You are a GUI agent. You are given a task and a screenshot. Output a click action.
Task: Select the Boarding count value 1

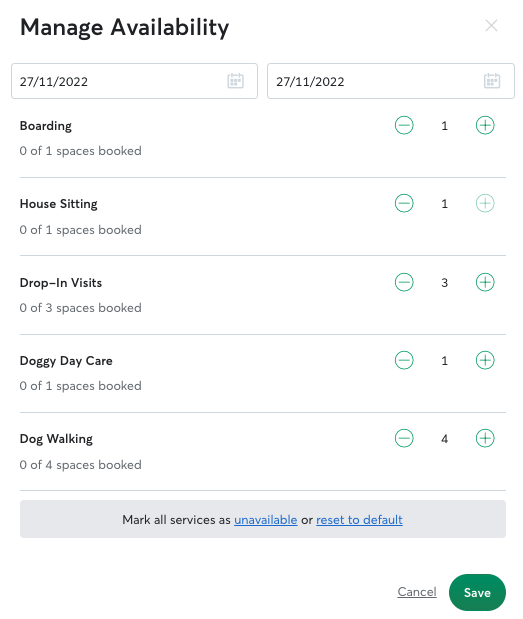point(444,126)
